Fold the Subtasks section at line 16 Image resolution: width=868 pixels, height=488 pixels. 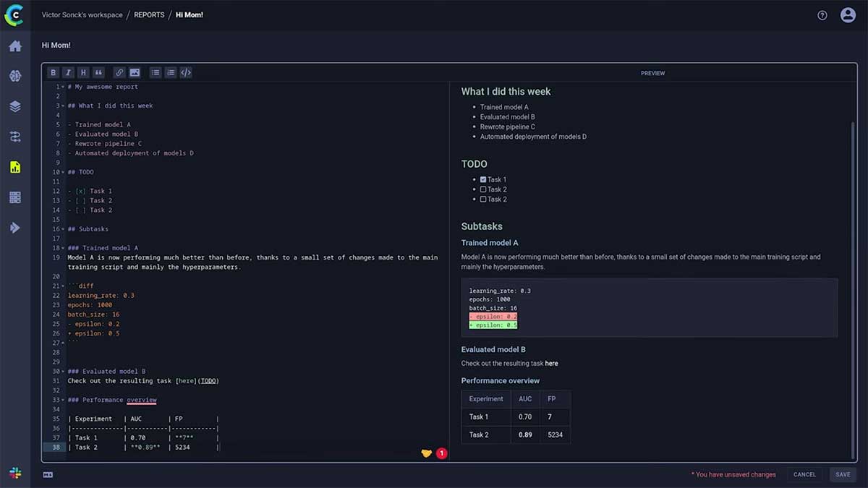pos(63,229)
